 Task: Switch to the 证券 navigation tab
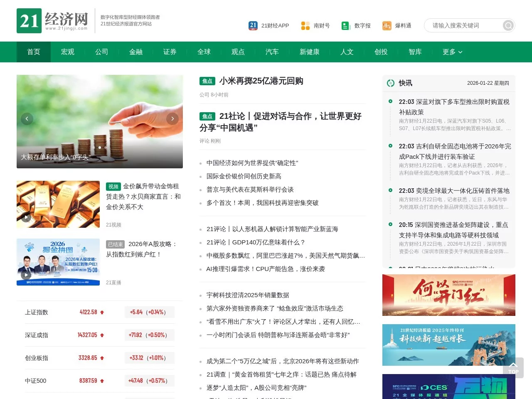click(170, 52)
